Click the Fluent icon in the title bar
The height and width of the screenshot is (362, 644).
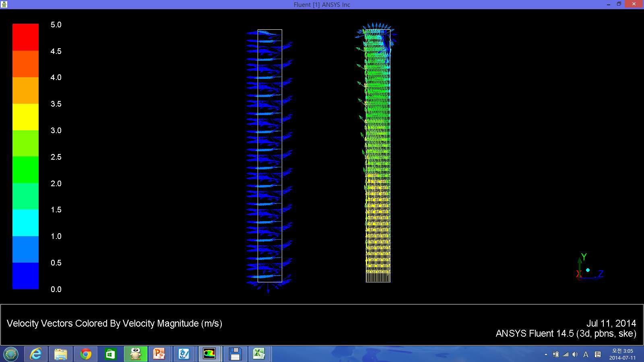tap(4, 4)
